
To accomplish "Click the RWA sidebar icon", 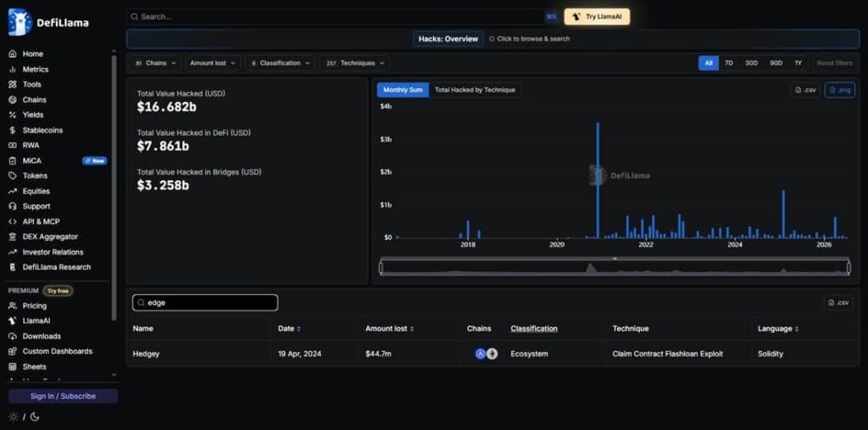I will pos(12,145).
